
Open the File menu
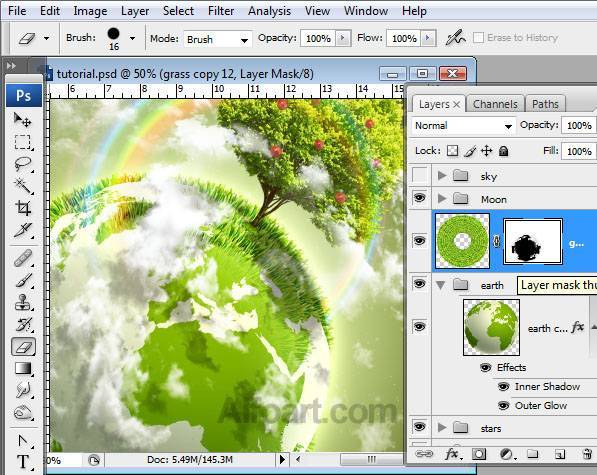17,11
